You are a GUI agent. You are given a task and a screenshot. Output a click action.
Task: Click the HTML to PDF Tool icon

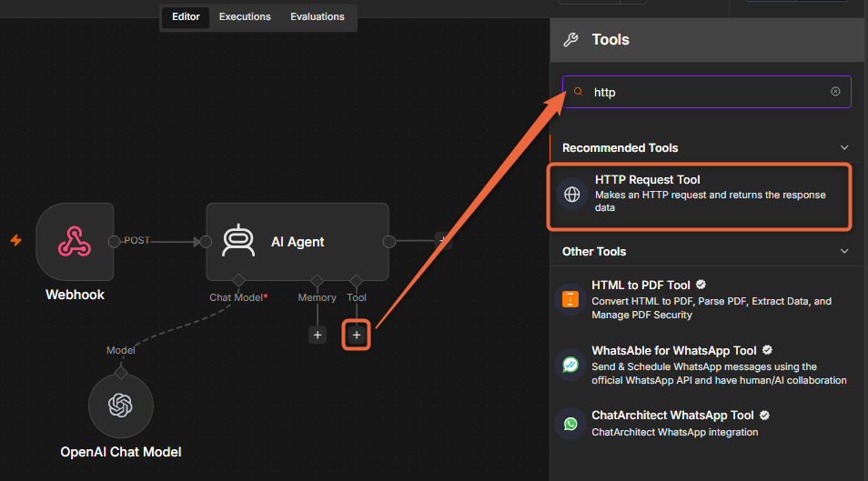570,299
